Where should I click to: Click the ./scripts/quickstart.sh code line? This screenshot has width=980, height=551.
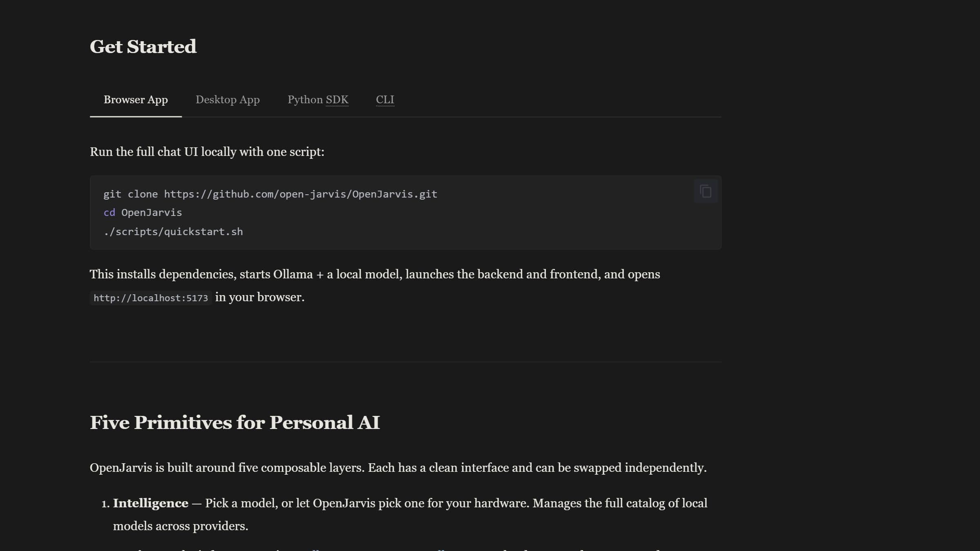click(173, 231)
